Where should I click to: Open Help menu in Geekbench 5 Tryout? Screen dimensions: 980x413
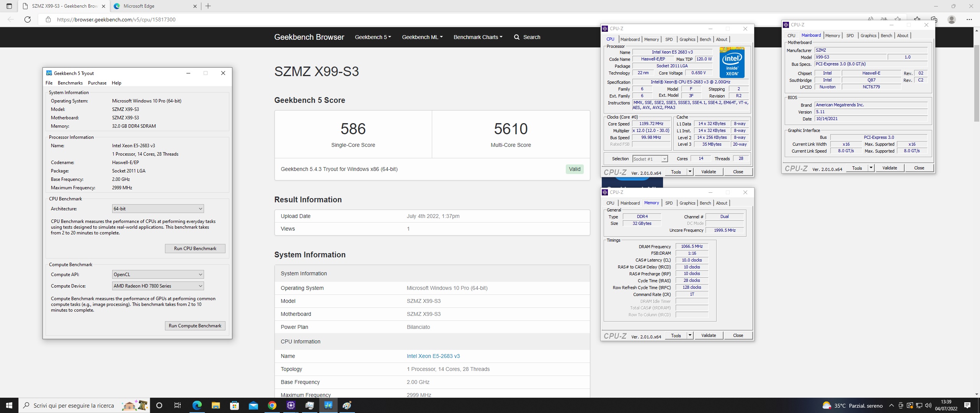pyautogui.click(x=116, y=83)
